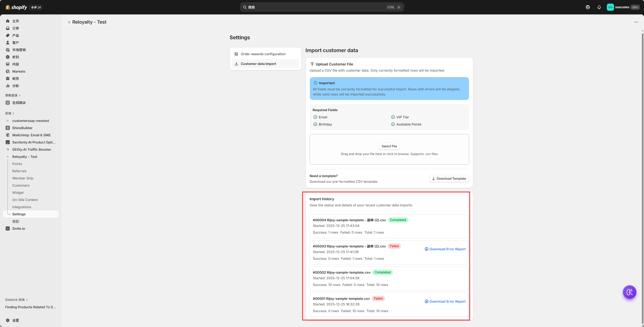Download Error Report for import #00003
This screenshot has height=327, width=644.
click(x=445, y=249)
